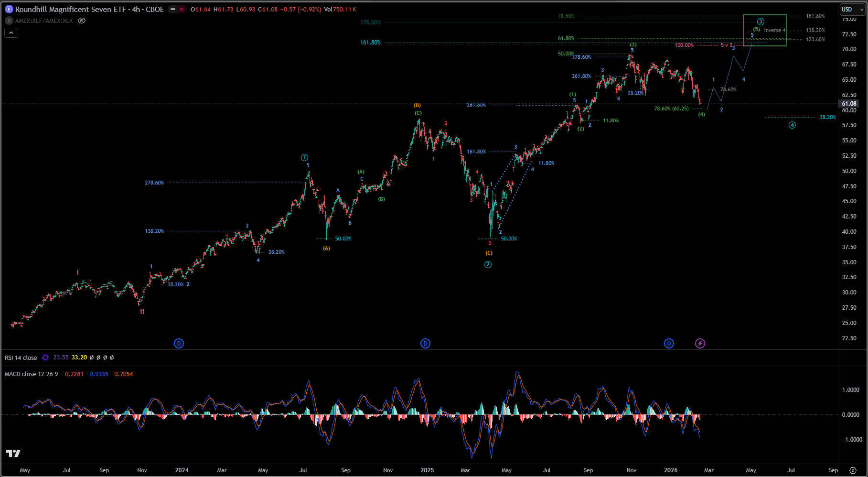
Task: Select the pink '100.00%' extension label
Action: coord(684,45)
